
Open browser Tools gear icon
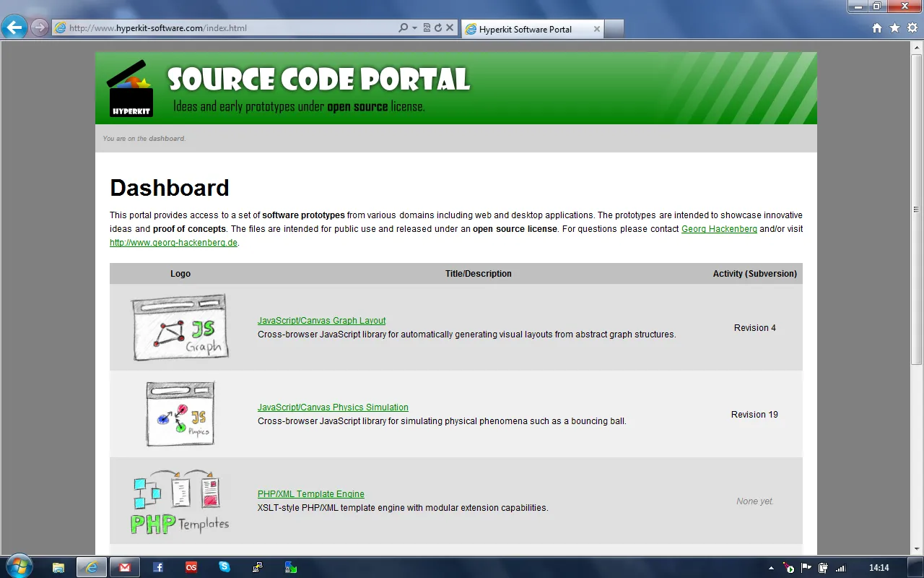coord(912,28)
